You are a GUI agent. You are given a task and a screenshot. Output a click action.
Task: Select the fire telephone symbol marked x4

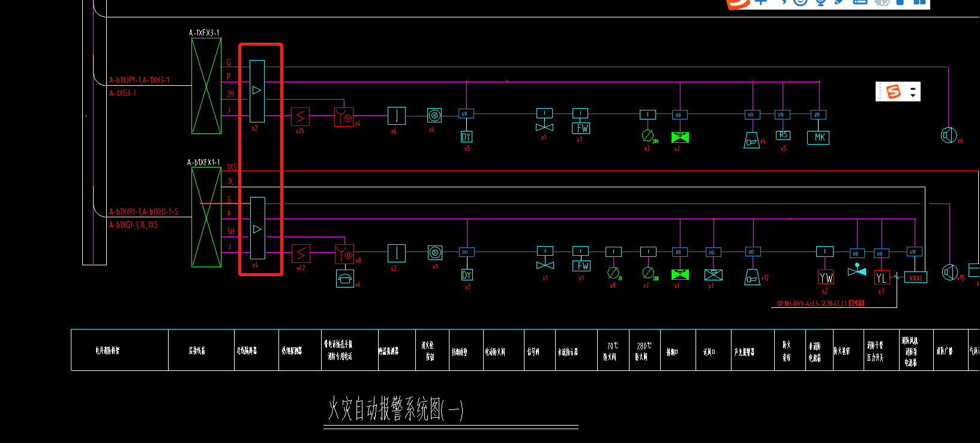point(345,279)
